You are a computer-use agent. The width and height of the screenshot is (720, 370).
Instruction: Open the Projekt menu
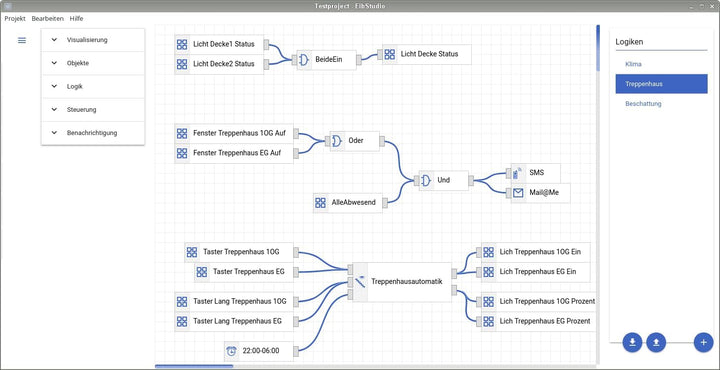click(x=15, y=19)
